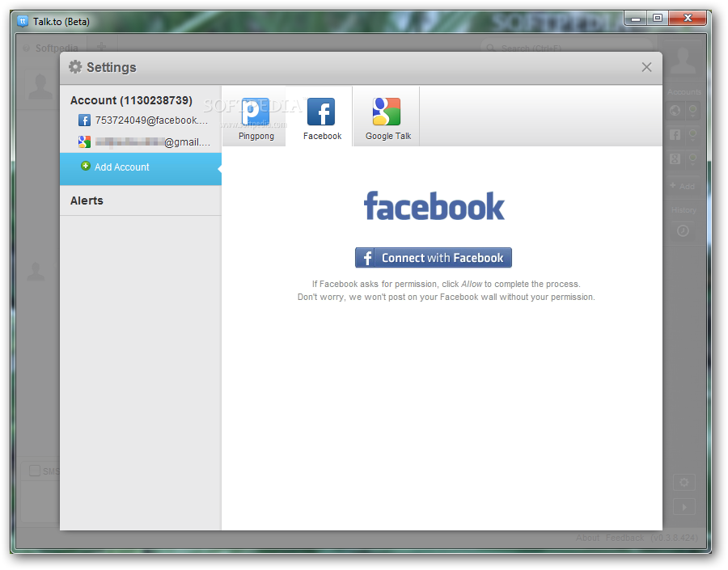Close the Settings dialog

(x=646, y=67)
